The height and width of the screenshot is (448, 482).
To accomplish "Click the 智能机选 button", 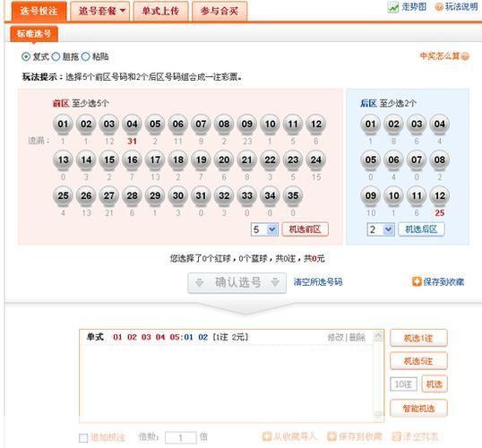I will pyautogui.click(x=418, y=408).
